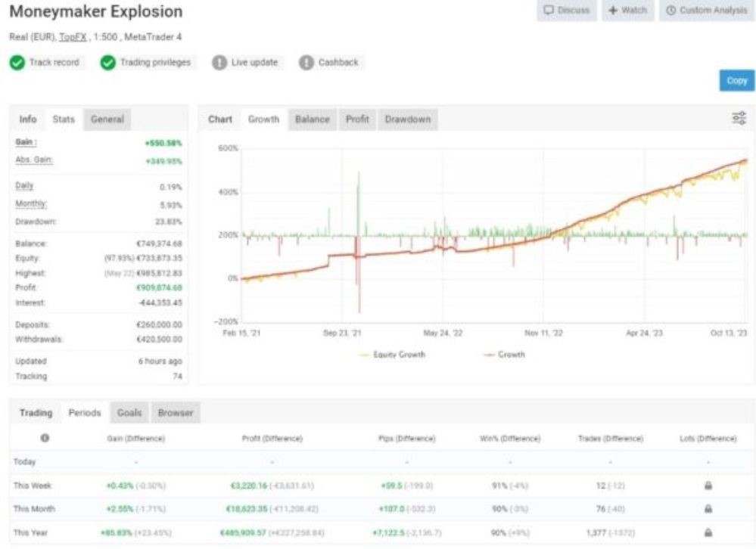This screenshot has height=549, width=756.
Task: Click the Win% (Difference) column header
Action: pyautogui.click(x=510, y=439)
